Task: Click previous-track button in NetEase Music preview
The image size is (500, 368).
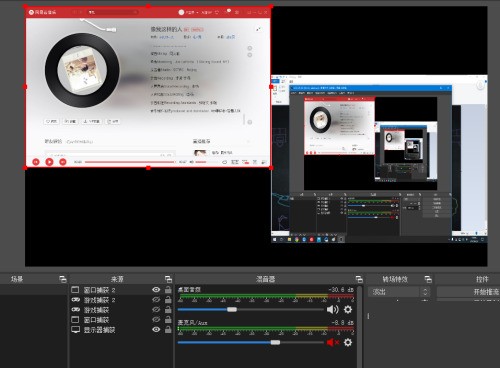Action: point(36,162)
